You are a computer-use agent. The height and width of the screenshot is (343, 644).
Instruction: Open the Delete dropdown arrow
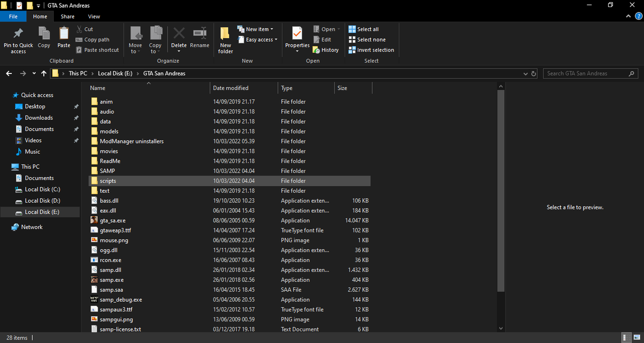[x=179, y=51]
